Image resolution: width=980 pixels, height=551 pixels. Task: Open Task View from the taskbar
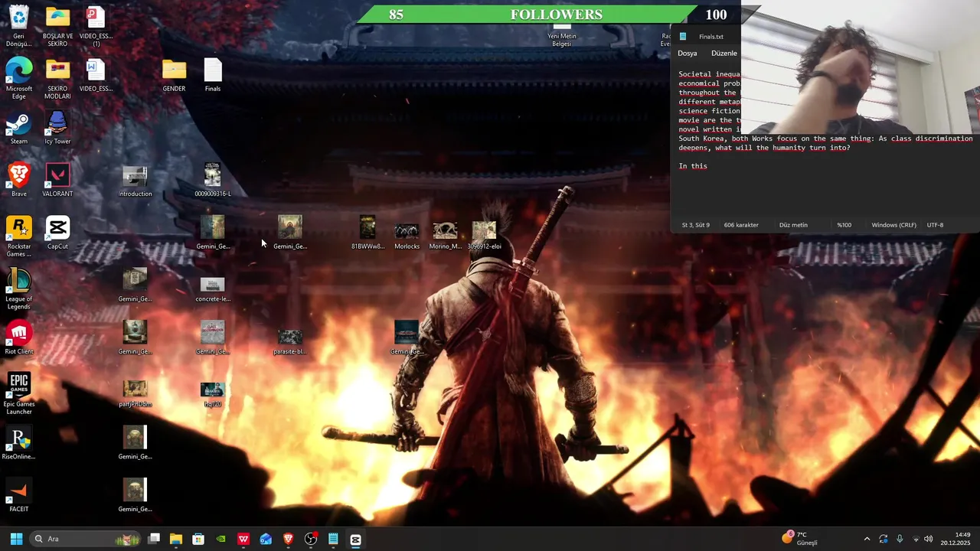154,539
